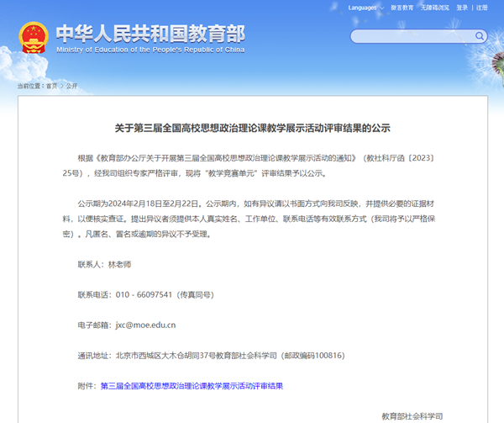Focus the site search input field
This screenshot has height=423, width=504.
412,36
